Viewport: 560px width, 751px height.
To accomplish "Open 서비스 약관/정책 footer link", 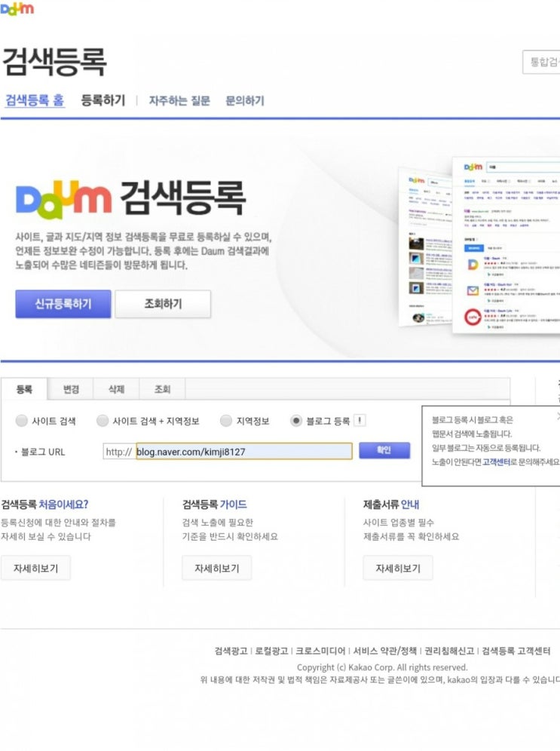I will tap(385, 651).
